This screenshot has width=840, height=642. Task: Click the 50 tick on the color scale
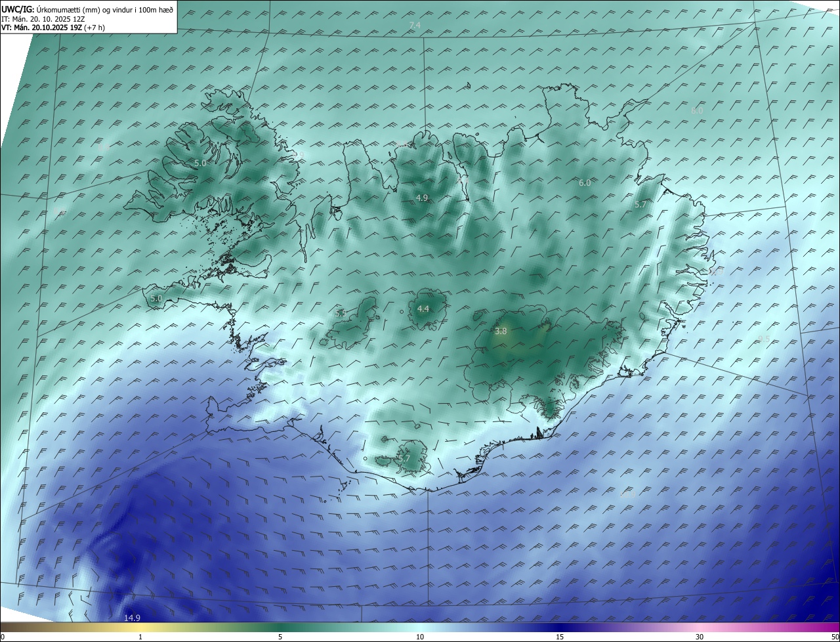click(835, 637)
